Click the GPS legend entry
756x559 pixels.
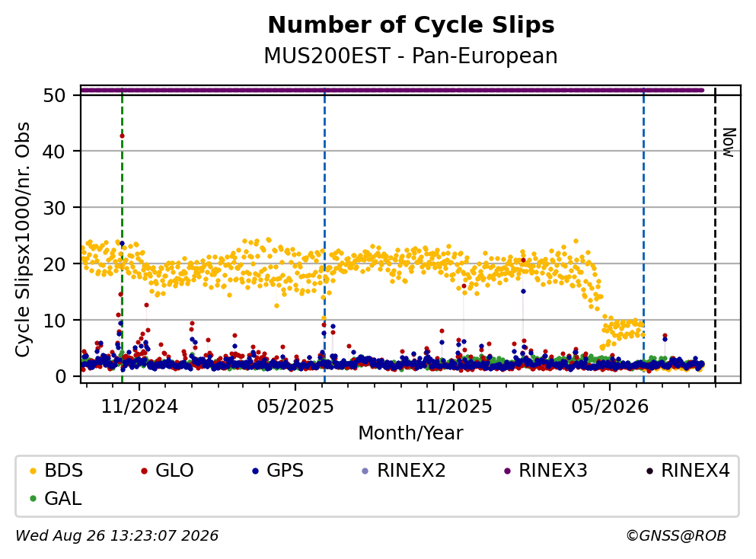[278, 470]
